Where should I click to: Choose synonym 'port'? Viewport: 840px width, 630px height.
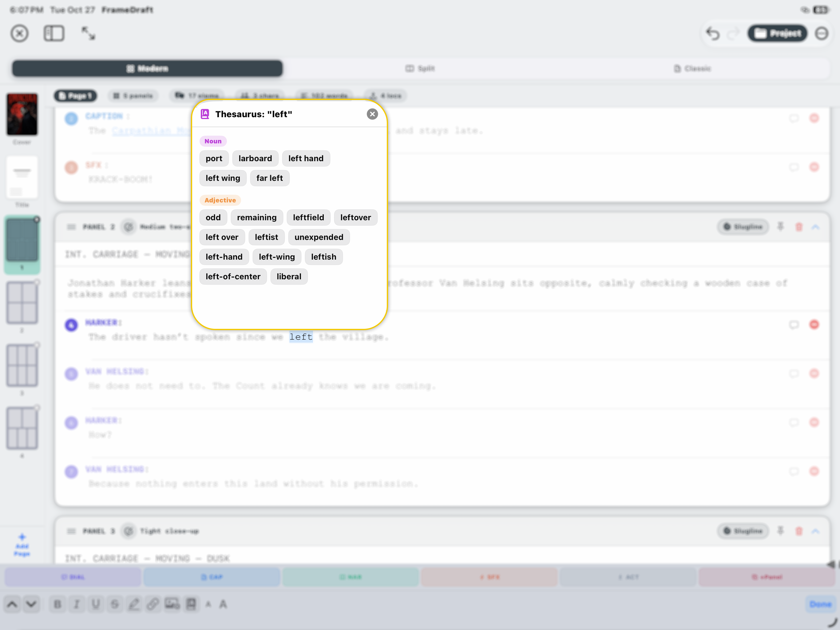pyautogui.click(x=214, y=158)
